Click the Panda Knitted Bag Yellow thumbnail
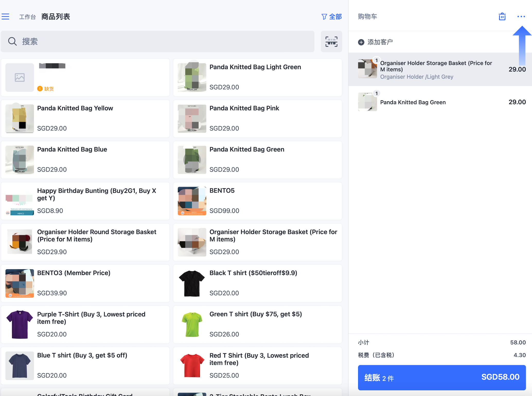 (20, 119)
